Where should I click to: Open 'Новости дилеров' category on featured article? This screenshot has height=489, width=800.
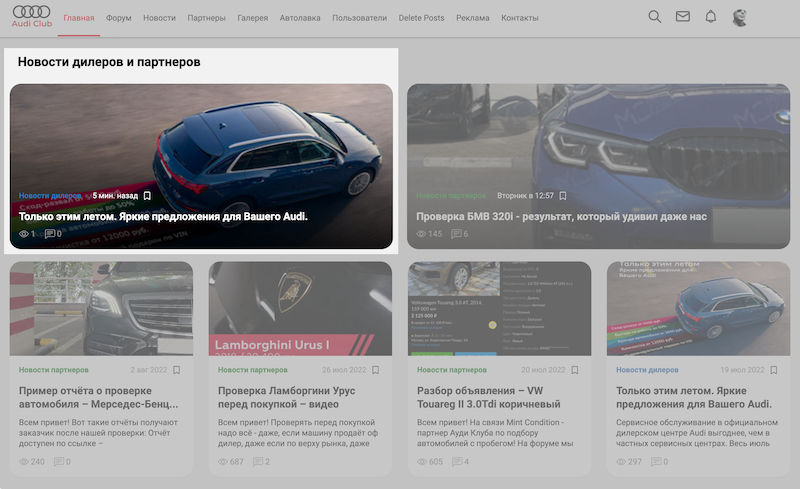50,195
